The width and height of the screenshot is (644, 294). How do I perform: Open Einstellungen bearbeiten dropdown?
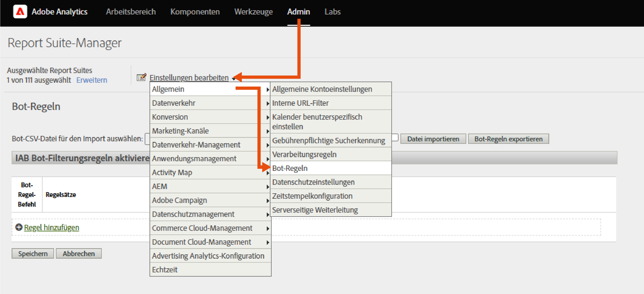coord(189,78)
